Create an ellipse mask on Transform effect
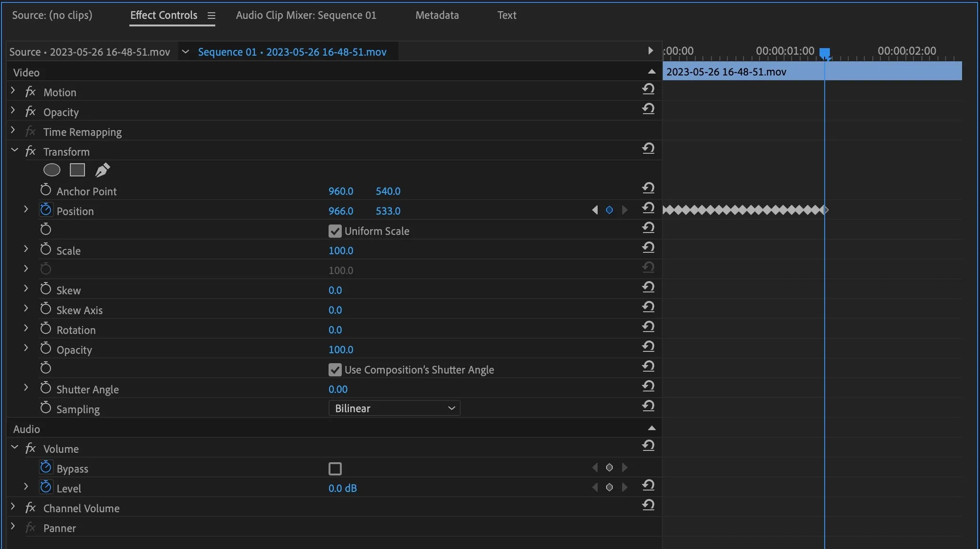Screen dimensions: 980x549 [x=51, y=170]
